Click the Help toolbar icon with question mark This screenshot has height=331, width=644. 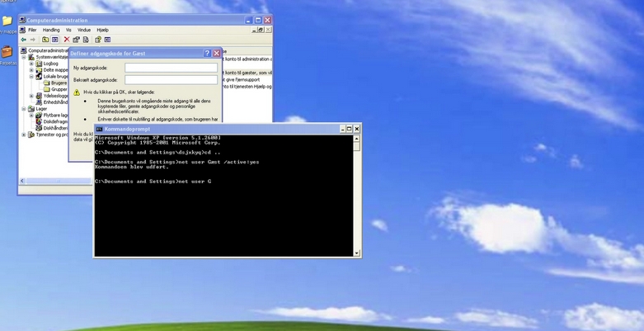pyautogui.click(x=98, y=40)
